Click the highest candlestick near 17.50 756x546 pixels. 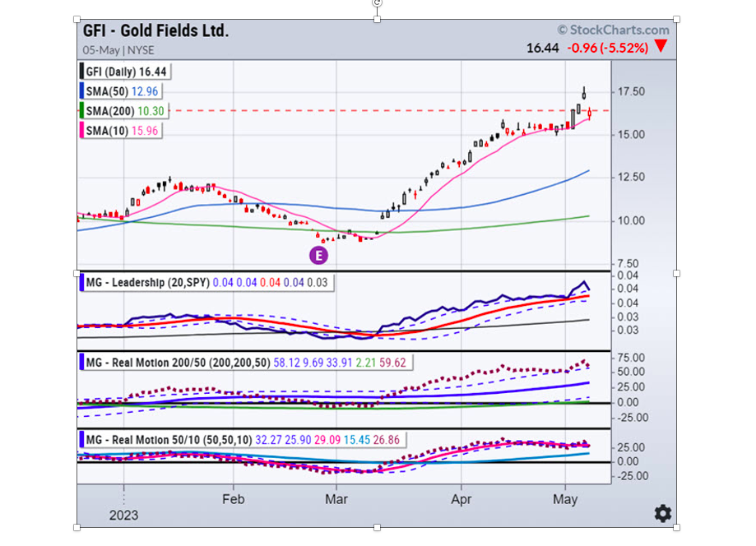tap(584, 93)
